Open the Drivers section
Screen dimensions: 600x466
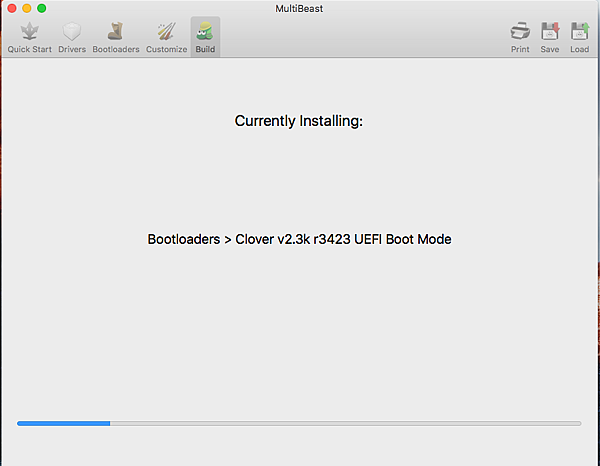point(72,37)
